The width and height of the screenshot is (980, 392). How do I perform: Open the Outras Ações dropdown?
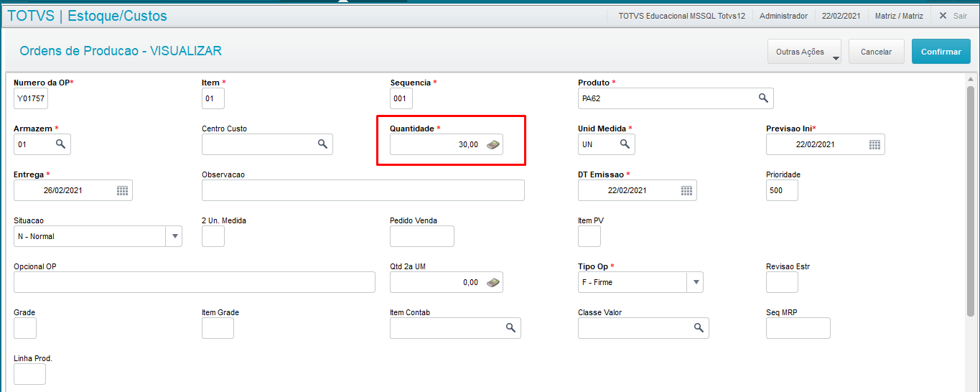[804, 52]
